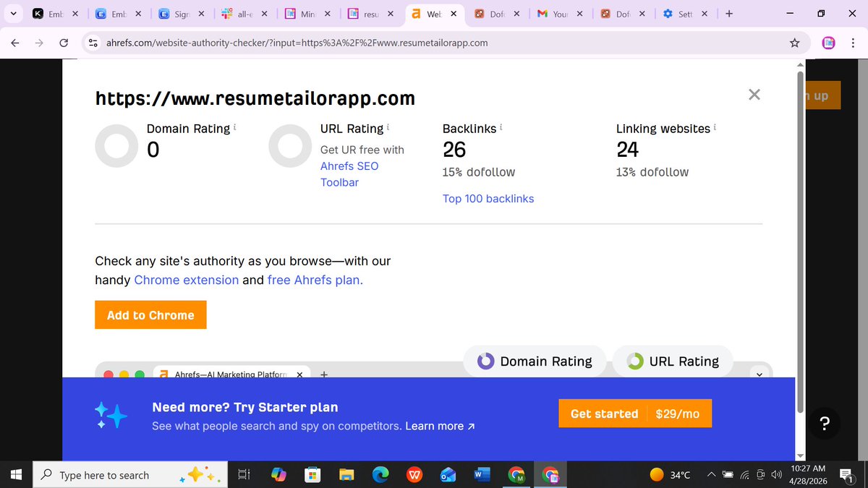
Task: Open Task View on the taskbar
Action: [x=244, y=475]
